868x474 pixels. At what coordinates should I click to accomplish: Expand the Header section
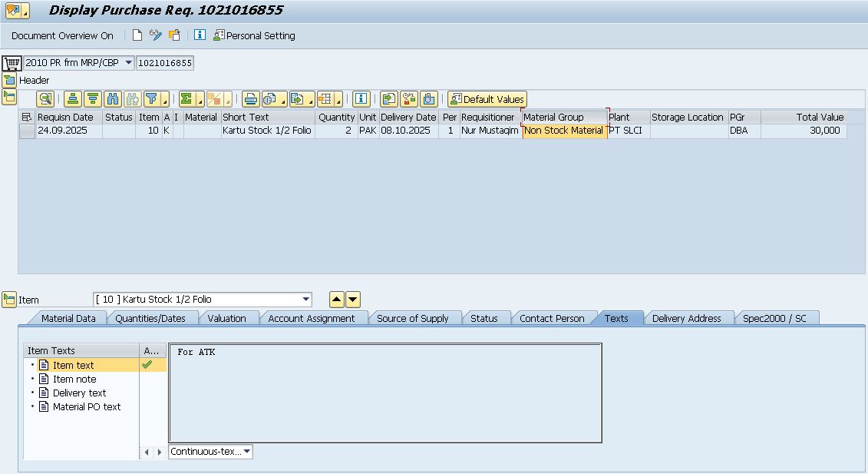click(x=9, y=80)
